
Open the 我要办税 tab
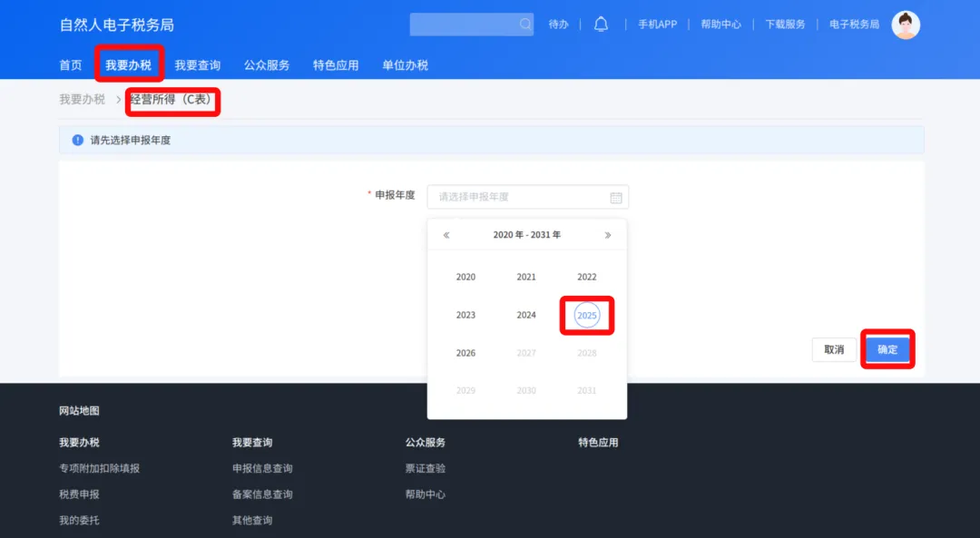tap(128, 65)
